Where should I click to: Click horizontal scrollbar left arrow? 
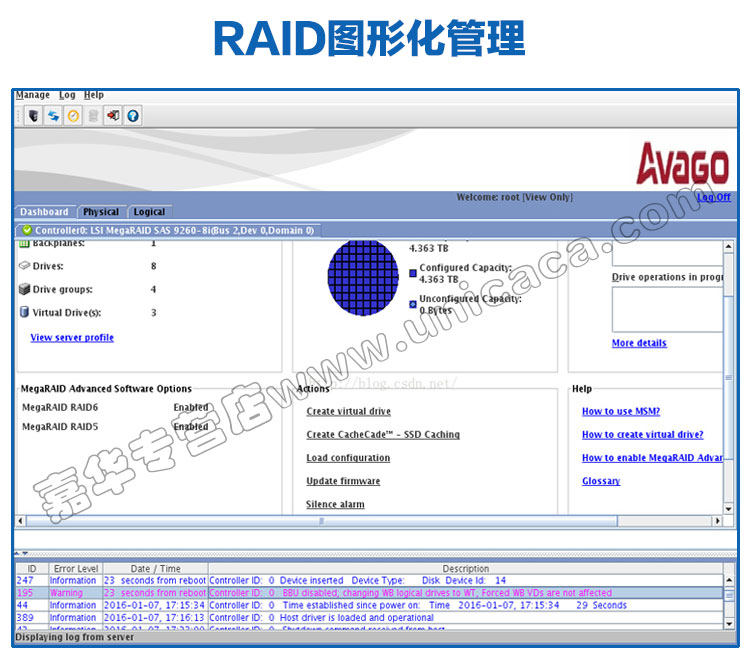[20, 520]
